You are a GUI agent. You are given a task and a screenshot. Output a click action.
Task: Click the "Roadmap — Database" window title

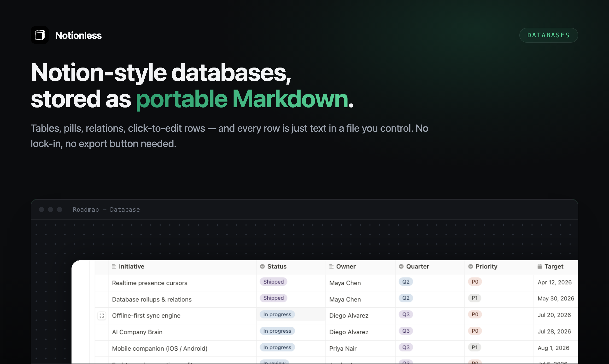coord(106,210)
